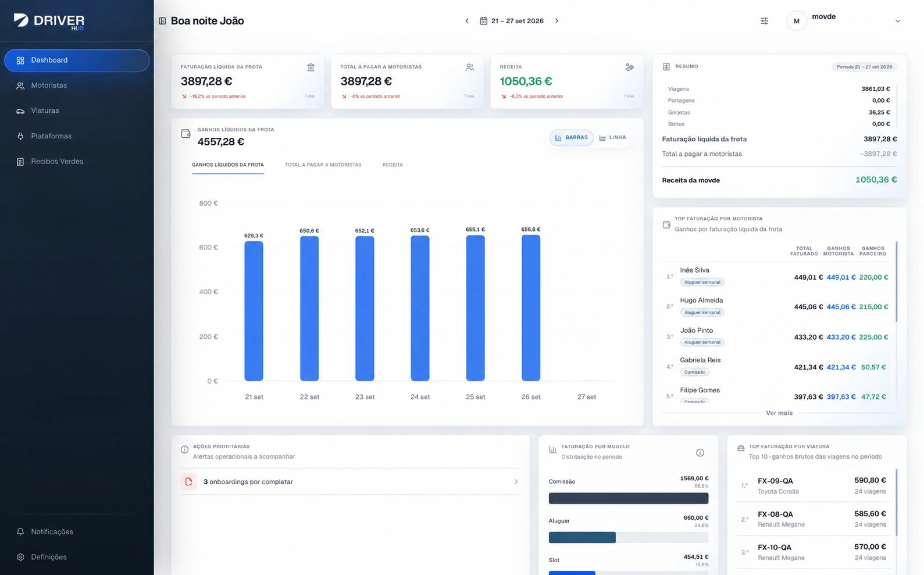Click the Recibos Verdes receipt icon
924x575 pixels.
pos(20,162)
